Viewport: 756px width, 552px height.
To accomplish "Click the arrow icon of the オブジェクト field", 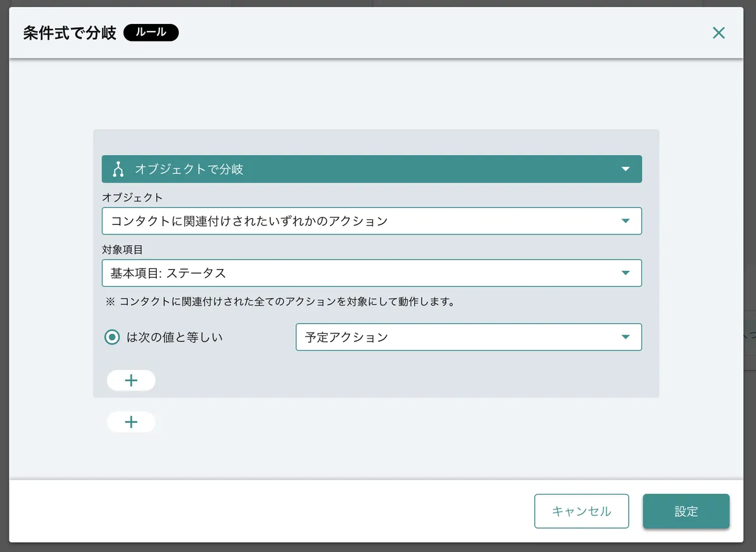I will [x=625, y=221].
